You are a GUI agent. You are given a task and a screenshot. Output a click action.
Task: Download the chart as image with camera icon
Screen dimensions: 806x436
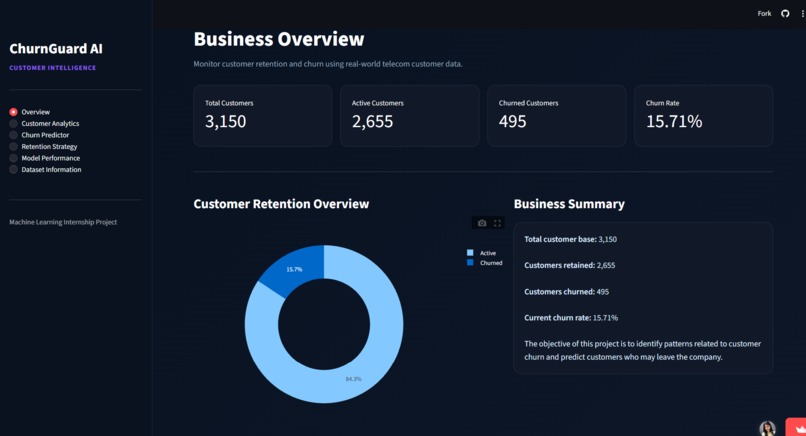(482, 223)
